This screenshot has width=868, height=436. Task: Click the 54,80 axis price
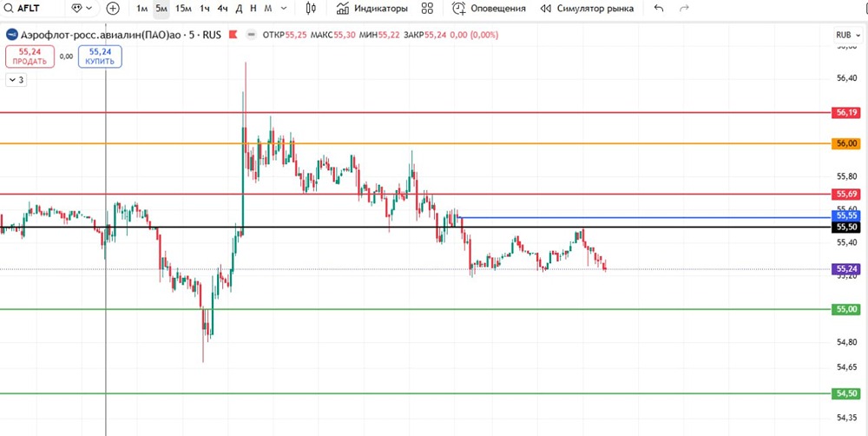[x=847, y=342]
